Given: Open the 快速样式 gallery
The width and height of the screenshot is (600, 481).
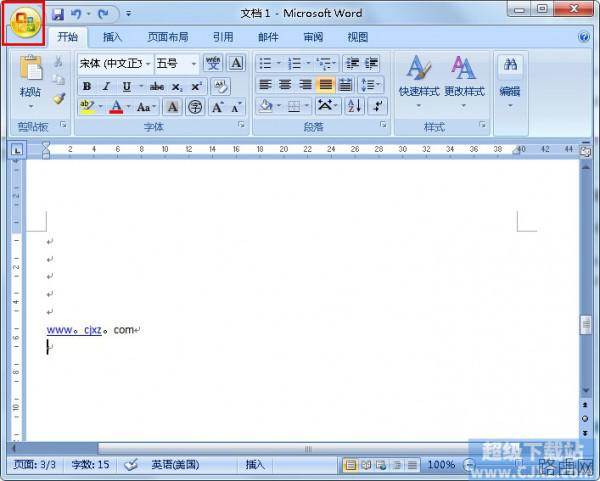Looking at the screenshot, I should 419,81.
